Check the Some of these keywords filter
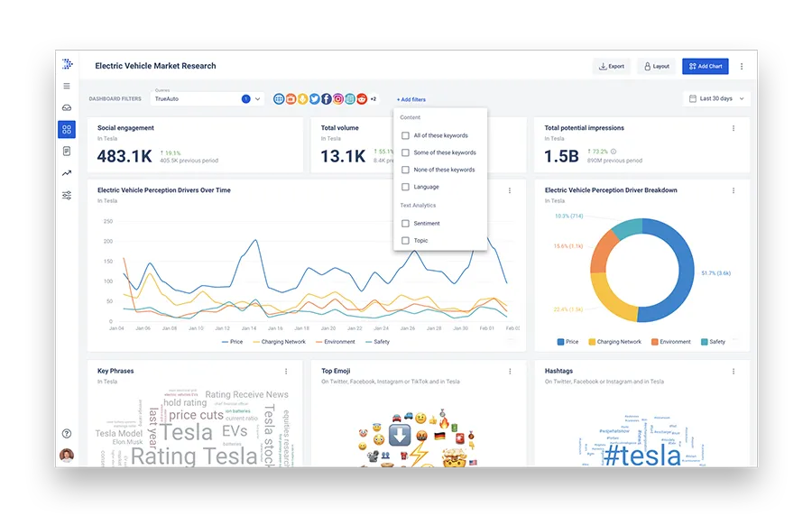The height and width of the screenshot is (516, 812). (405, 152)
